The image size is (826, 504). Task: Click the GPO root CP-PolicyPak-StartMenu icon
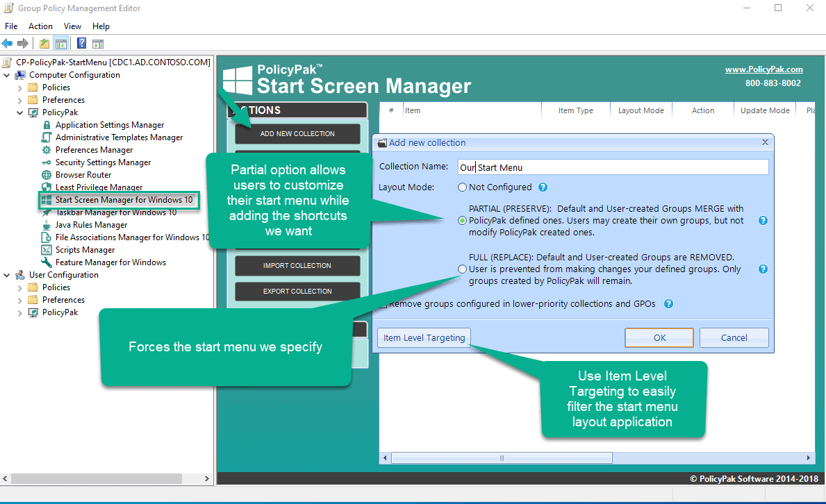point(7,62)
